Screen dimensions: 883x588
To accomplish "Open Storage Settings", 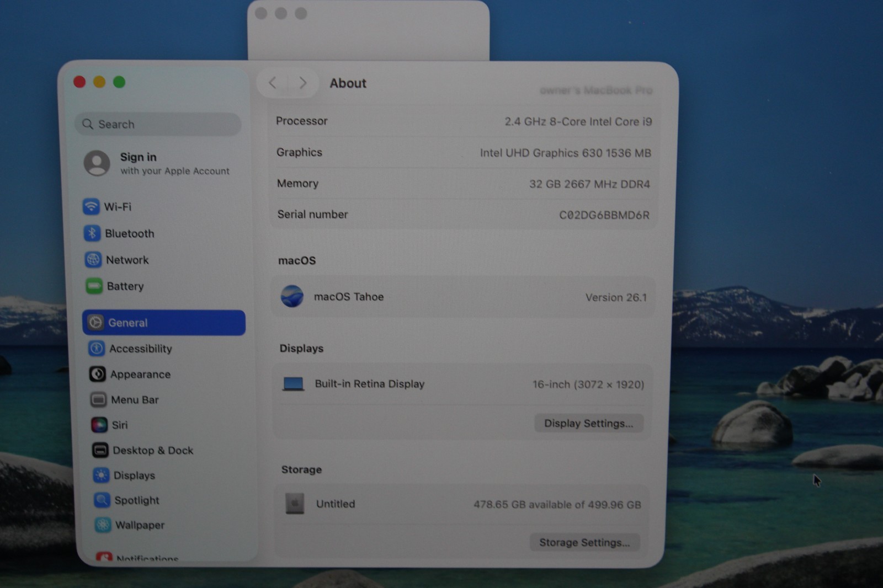I will click(584, 542).
